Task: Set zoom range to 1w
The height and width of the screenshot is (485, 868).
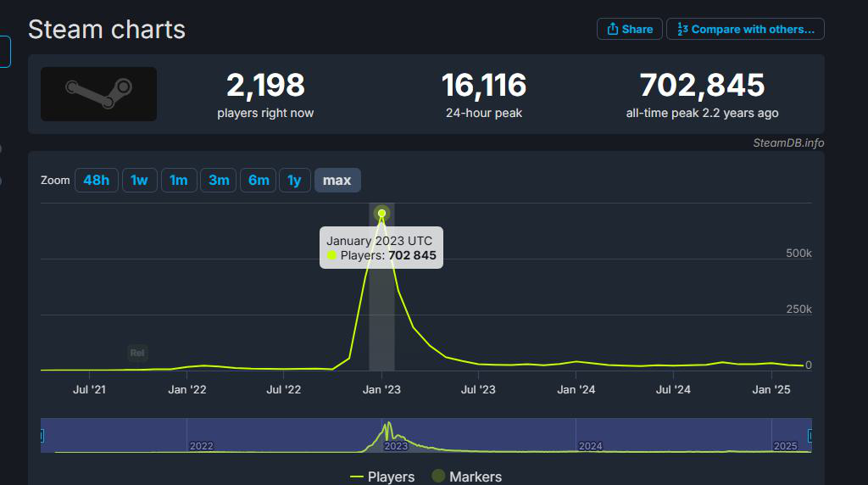Action: [x=140, y=180]
